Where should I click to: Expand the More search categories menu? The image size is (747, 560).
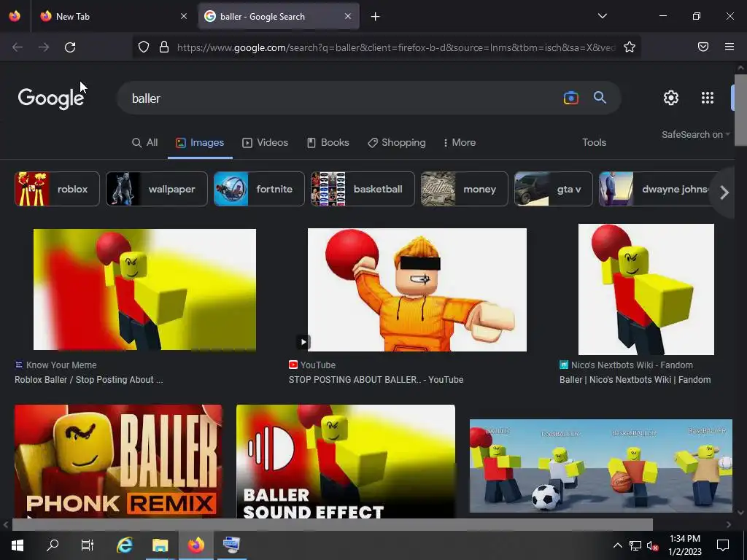(460, 142)
